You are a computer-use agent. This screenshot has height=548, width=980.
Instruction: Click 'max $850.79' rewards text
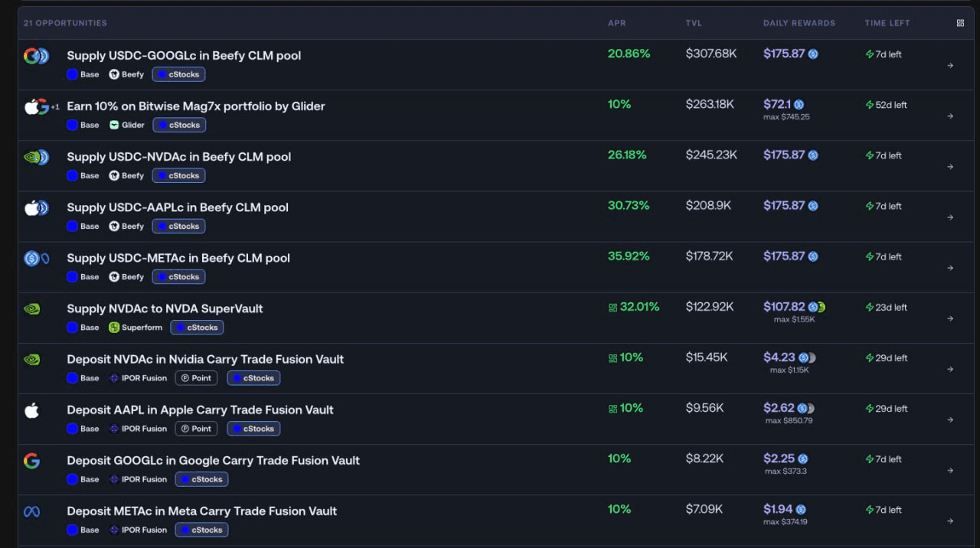click(789, 421)
